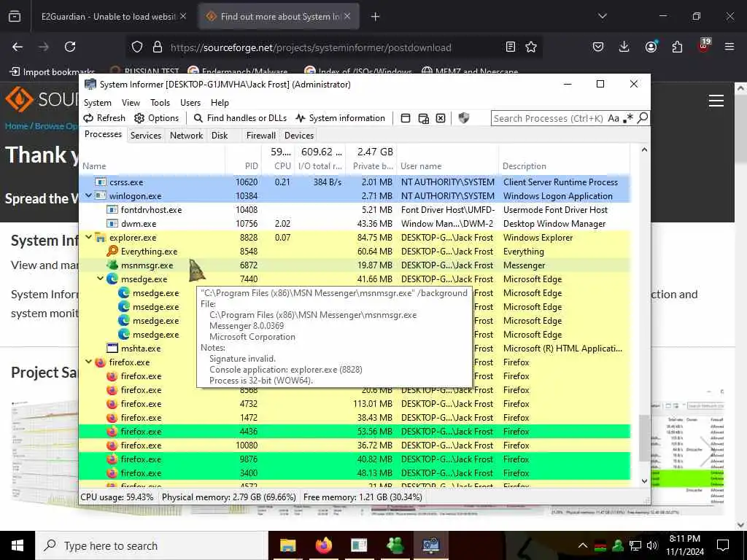Open the Help menu in System Informer
This screenshot has width=747, height=560.
click(220, 103)
